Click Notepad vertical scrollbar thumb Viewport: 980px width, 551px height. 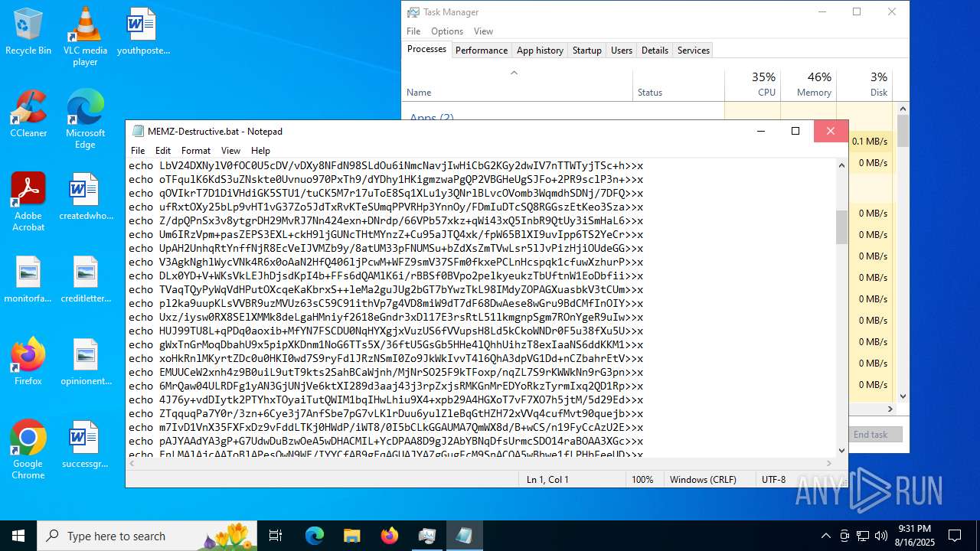[x=842, y=227]
